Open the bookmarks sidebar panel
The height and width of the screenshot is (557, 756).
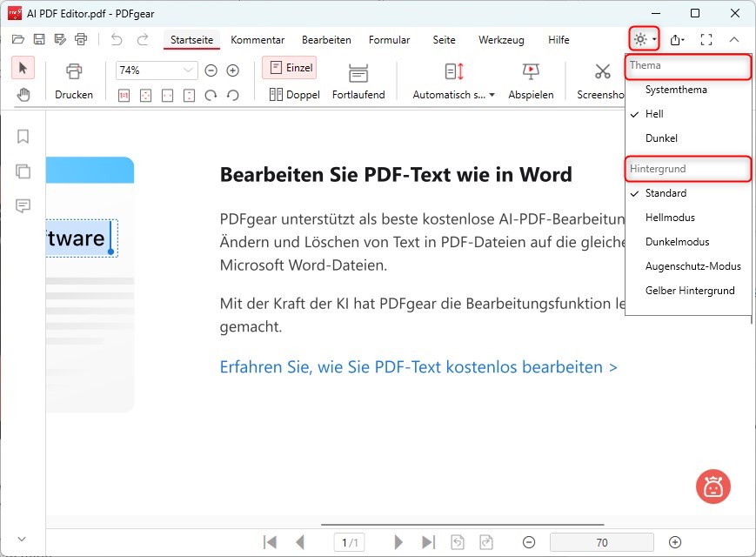(x=23, y=137)
